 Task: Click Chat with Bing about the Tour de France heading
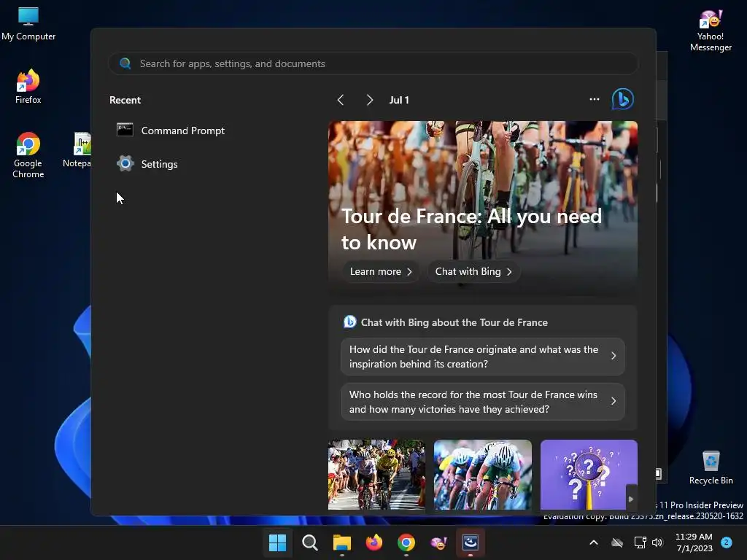(454, 322)
